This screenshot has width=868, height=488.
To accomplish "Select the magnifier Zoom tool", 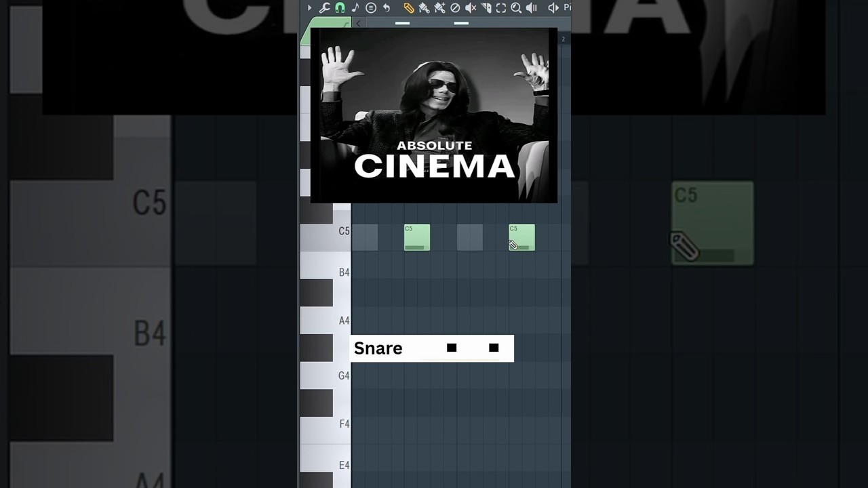I will click(x=516, y=8).
